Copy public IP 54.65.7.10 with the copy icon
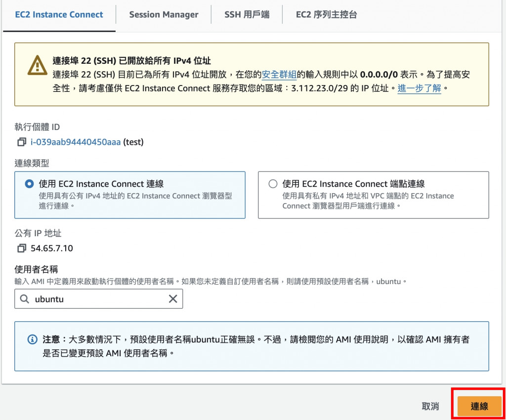 coord(22,248)
